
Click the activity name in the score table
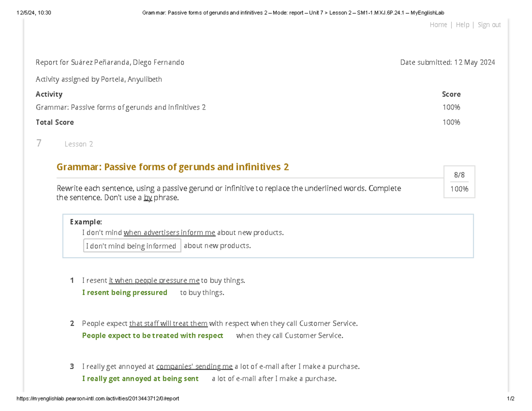[121, 107]
